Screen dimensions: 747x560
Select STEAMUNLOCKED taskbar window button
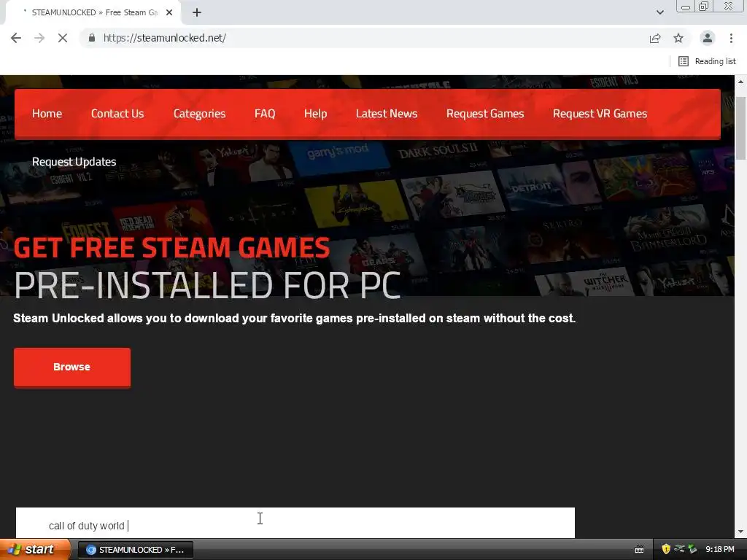pos(135,550)
